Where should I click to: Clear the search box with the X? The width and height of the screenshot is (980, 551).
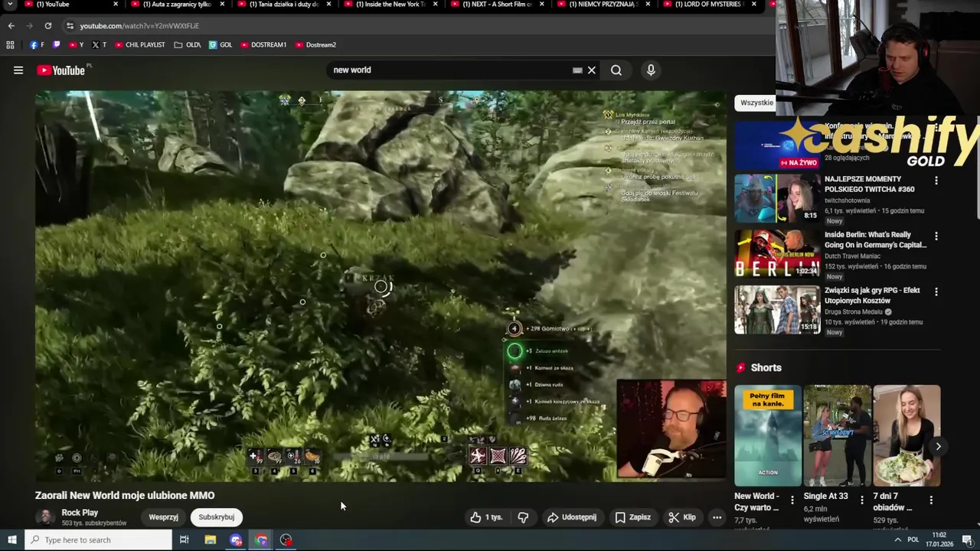point(591,70)
